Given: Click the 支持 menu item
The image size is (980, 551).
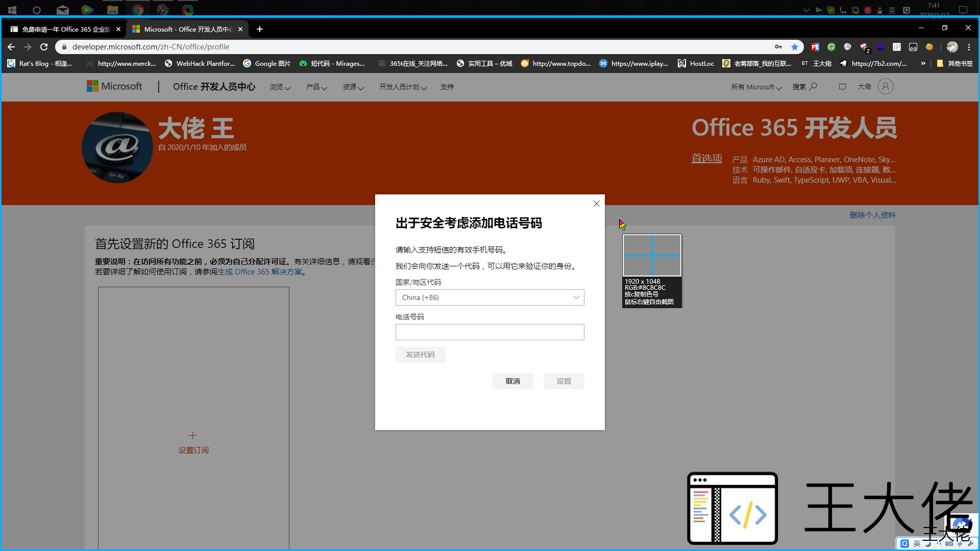Looking at the screenshot, I should tap(447, 87).
